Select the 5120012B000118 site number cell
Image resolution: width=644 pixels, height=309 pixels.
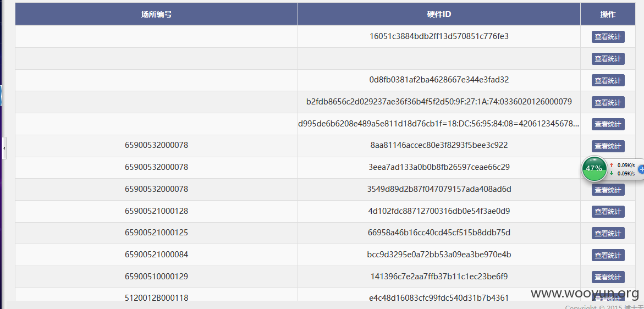tap(157, 297)
